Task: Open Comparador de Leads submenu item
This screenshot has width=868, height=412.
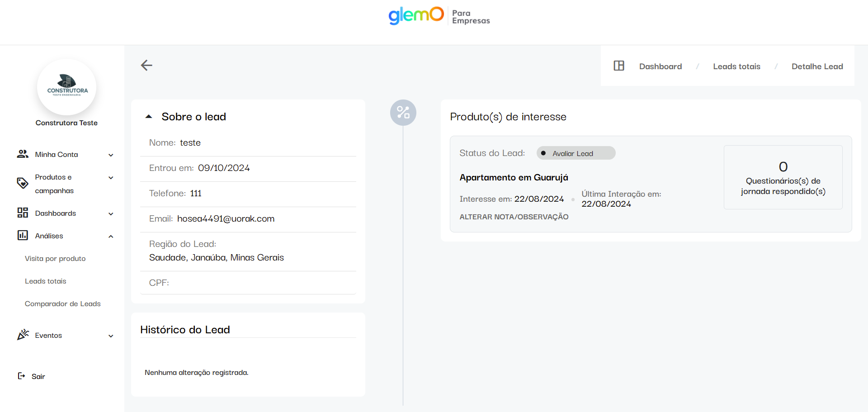Action: pos(62,304)
